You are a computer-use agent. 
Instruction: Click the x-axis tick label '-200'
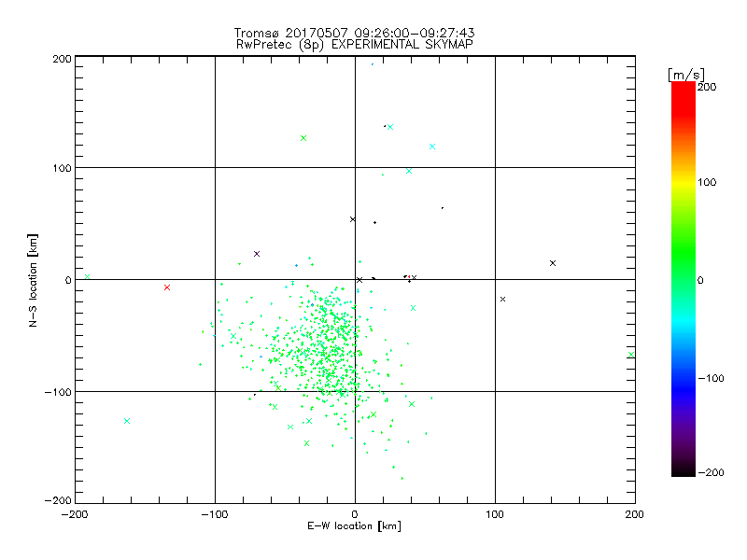pos(76,514)
